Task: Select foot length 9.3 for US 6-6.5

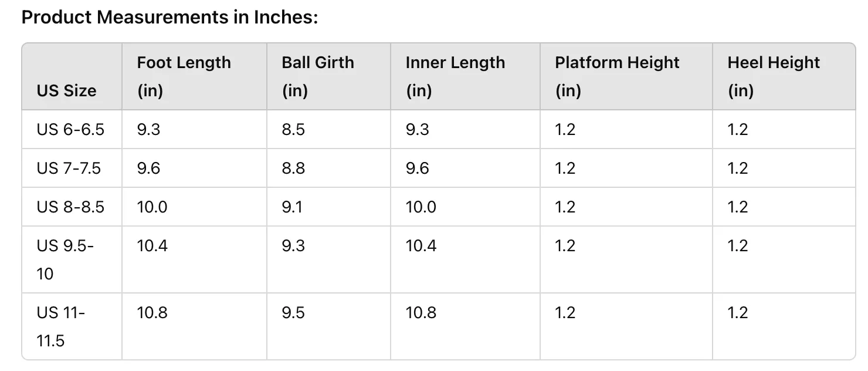Action: pos(148,129)
